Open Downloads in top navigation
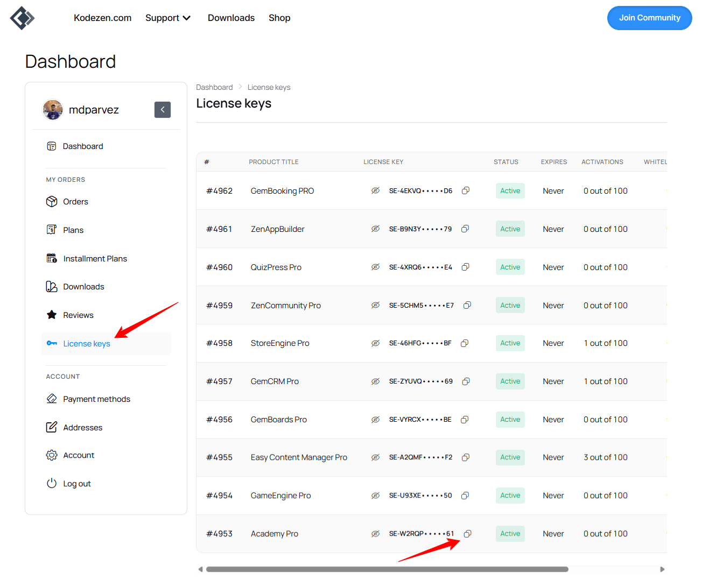Image resolution: width=702 pixels, height=588 pixels. click(x=231, y=18)
